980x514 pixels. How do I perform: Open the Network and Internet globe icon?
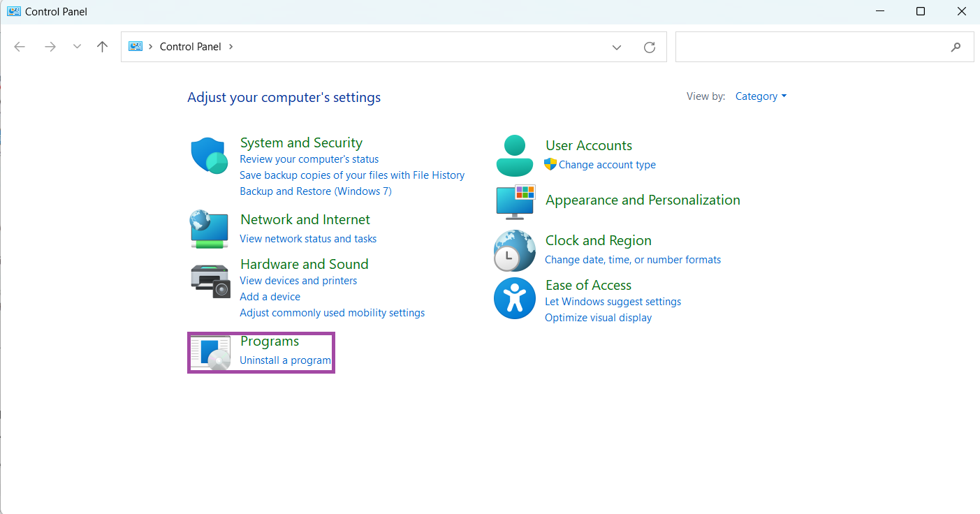(210, 228)
